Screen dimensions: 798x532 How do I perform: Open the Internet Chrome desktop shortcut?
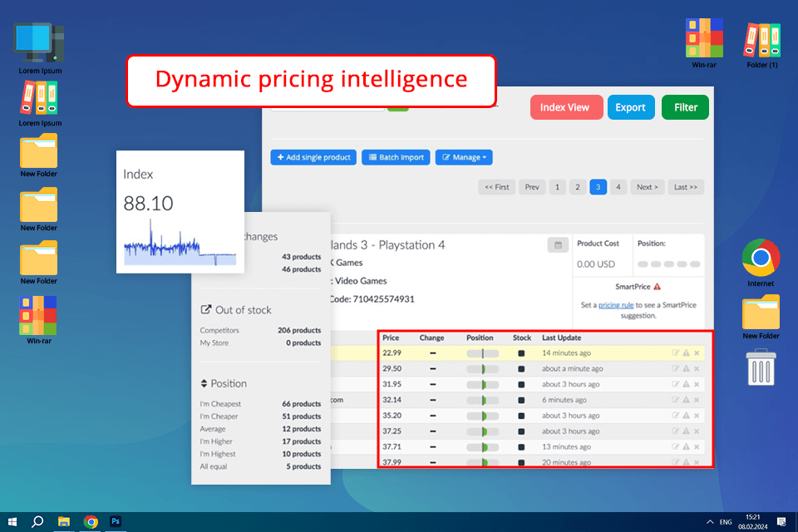(760, 258)
